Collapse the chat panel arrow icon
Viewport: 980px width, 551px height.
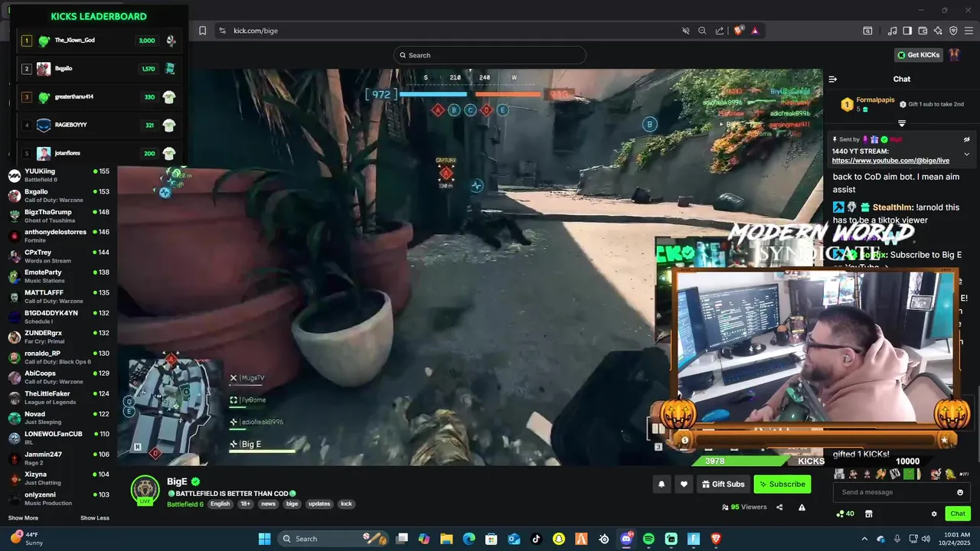833,79
